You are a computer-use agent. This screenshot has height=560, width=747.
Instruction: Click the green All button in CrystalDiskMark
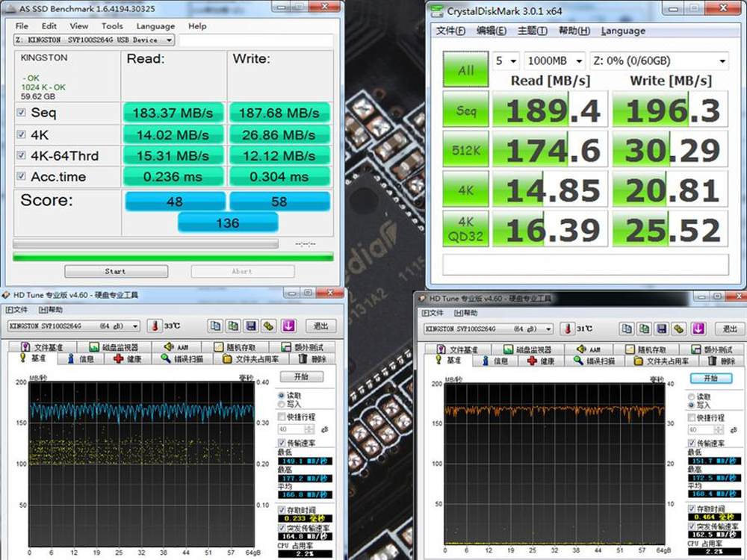465,69
